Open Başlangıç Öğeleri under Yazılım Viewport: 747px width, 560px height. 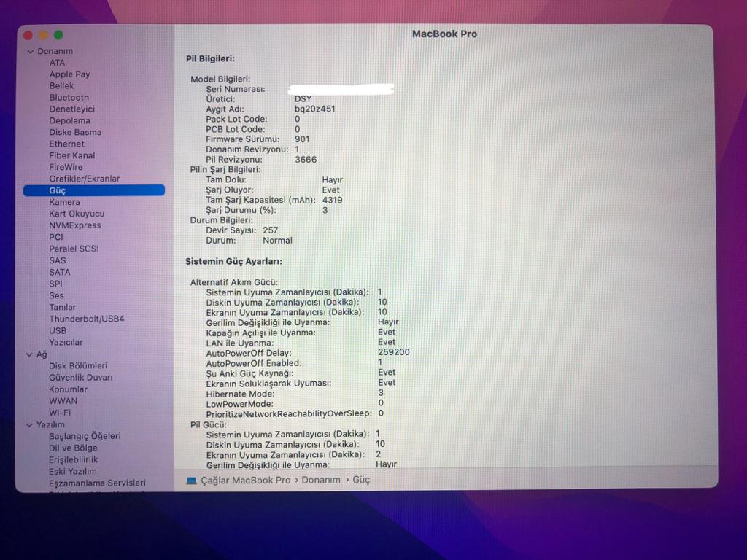click(x=84, y=436)
